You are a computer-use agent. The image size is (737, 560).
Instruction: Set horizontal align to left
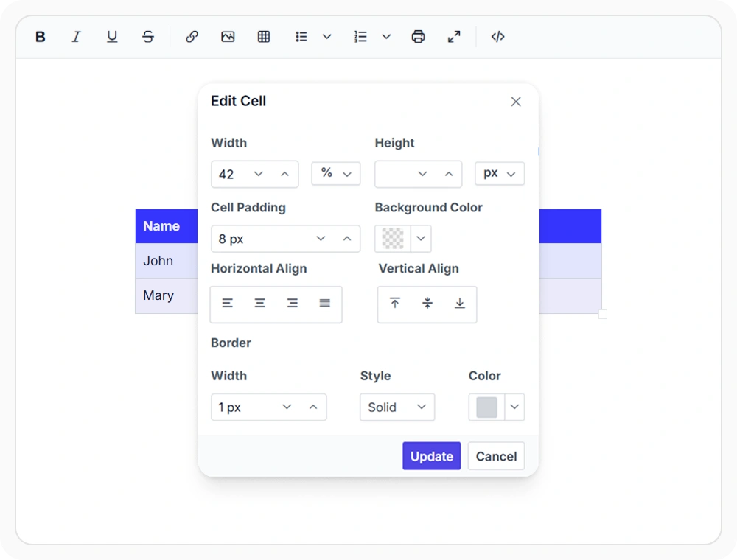coord(228,304)
